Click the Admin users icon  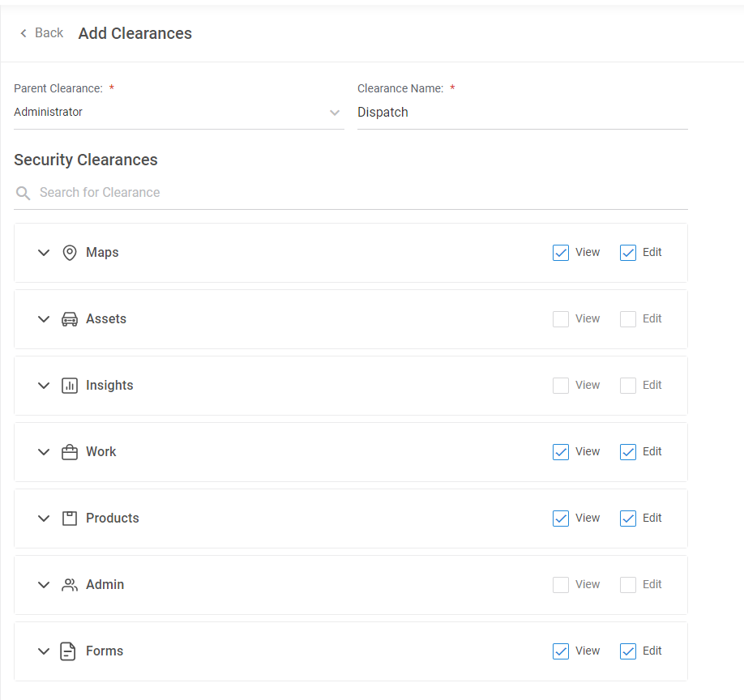[x=70, y=585]
